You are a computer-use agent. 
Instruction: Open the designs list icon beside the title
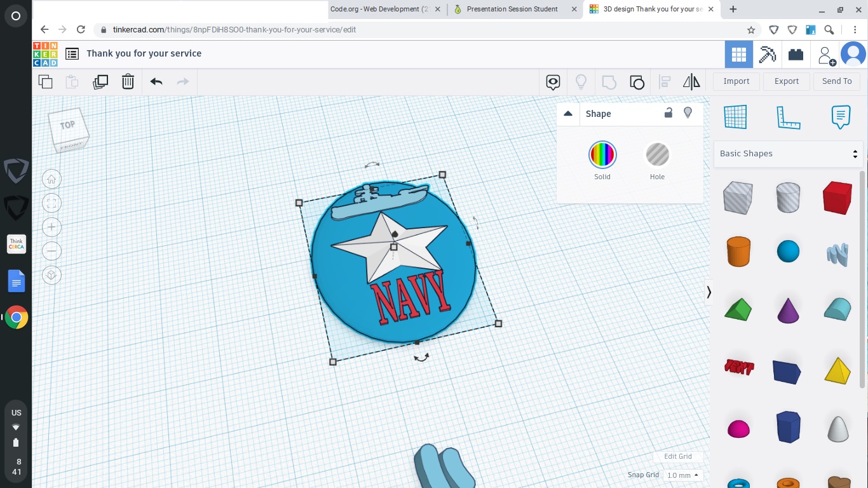pyautogui.click(x=72, y=54)
